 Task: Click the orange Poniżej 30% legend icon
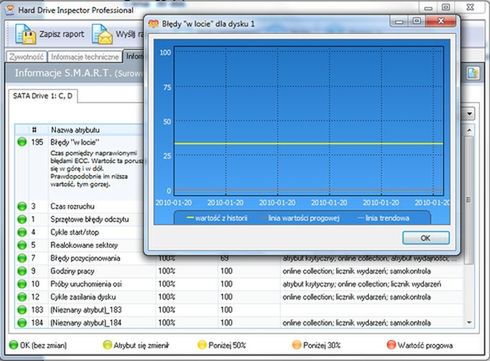click(x=296, y=345)
